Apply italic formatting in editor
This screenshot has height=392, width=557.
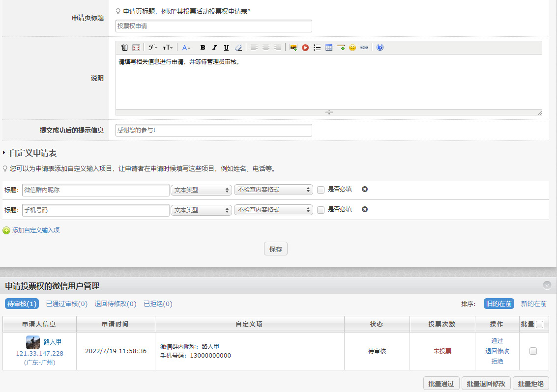click(x=214, y=48)
